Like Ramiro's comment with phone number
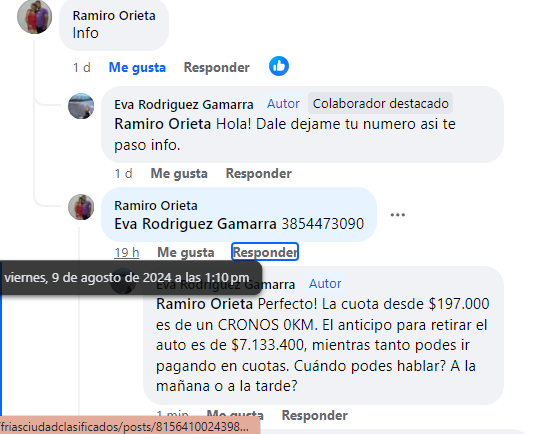The width and height of the screenshot is (545, 434). click(x=186, y=252)
